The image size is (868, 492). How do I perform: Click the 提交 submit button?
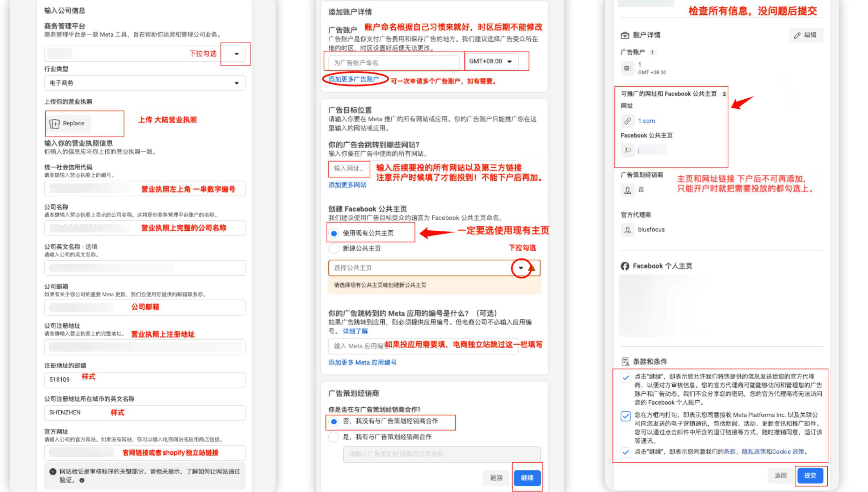coord(810,475)
